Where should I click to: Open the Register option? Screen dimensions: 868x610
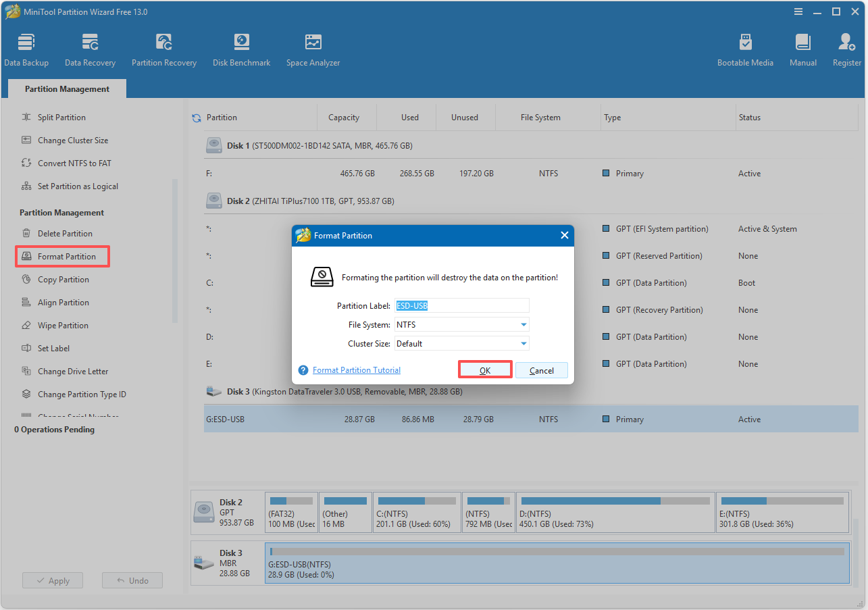pyautogui.click(x=846, y=49)
